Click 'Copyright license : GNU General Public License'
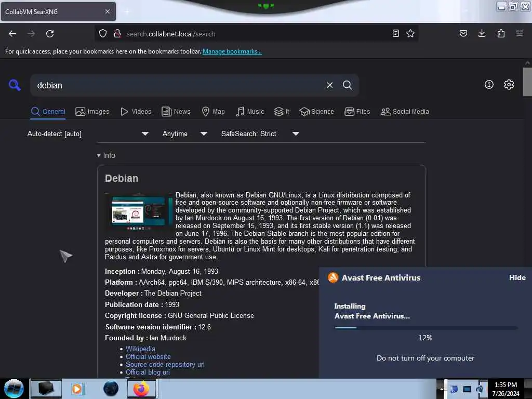532x399 pixels. coord(179,315)
